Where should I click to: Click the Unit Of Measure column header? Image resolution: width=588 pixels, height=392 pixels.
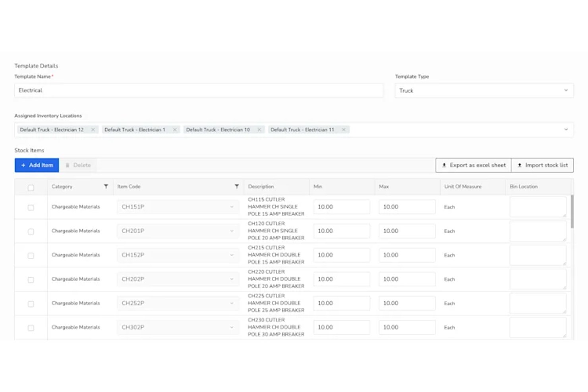pyautogui.click(x=463, y=187)
